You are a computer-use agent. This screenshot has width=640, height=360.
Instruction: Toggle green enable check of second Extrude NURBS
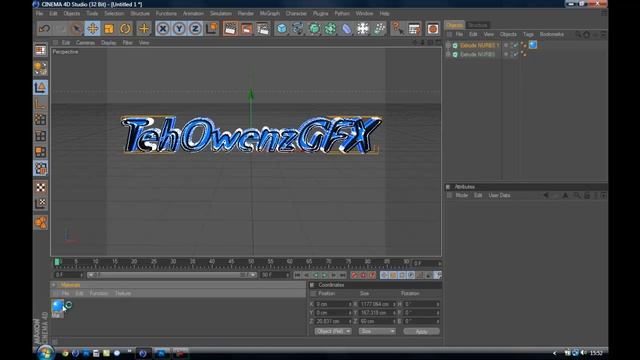[x=515, y=54]
